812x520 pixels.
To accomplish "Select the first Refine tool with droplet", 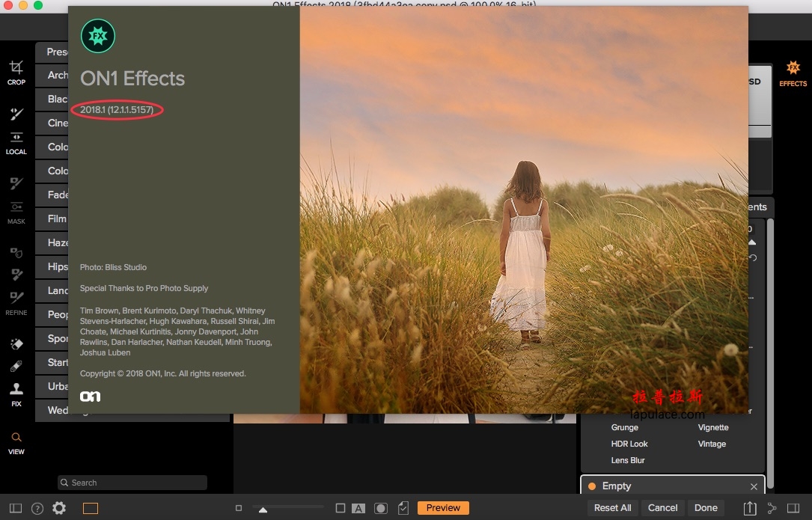I will (x=16, y=252).
